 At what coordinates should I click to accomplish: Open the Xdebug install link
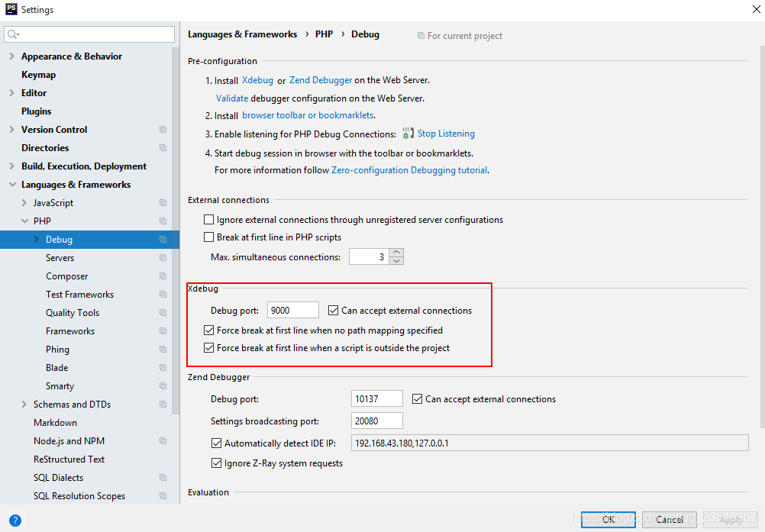point(257,80)
